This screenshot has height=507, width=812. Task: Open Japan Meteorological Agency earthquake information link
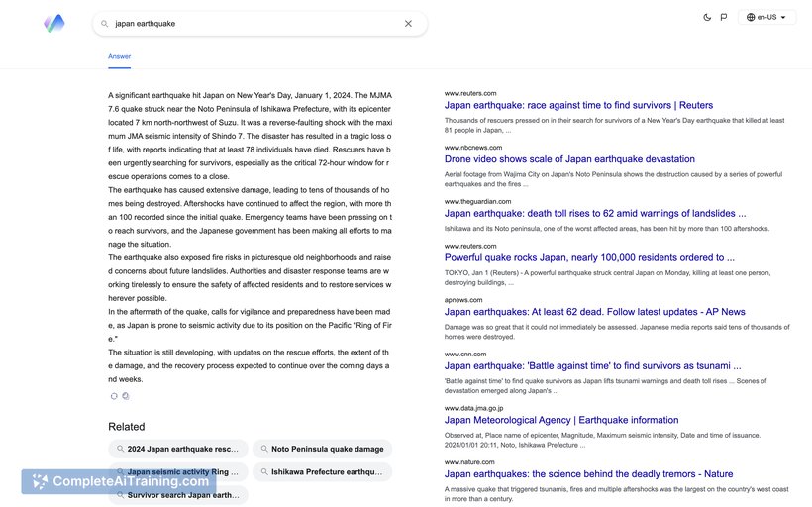click(561, 420)
